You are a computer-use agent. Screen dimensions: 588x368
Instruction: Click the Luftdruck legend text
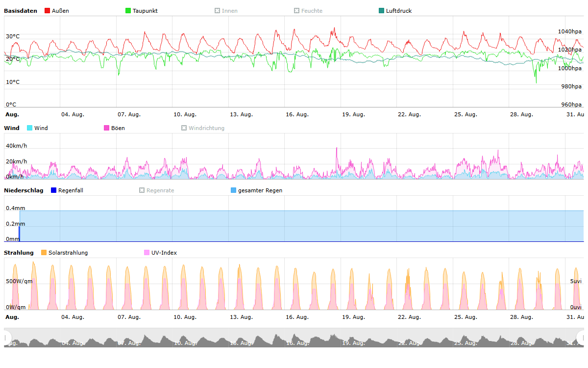tap(398, 11)
